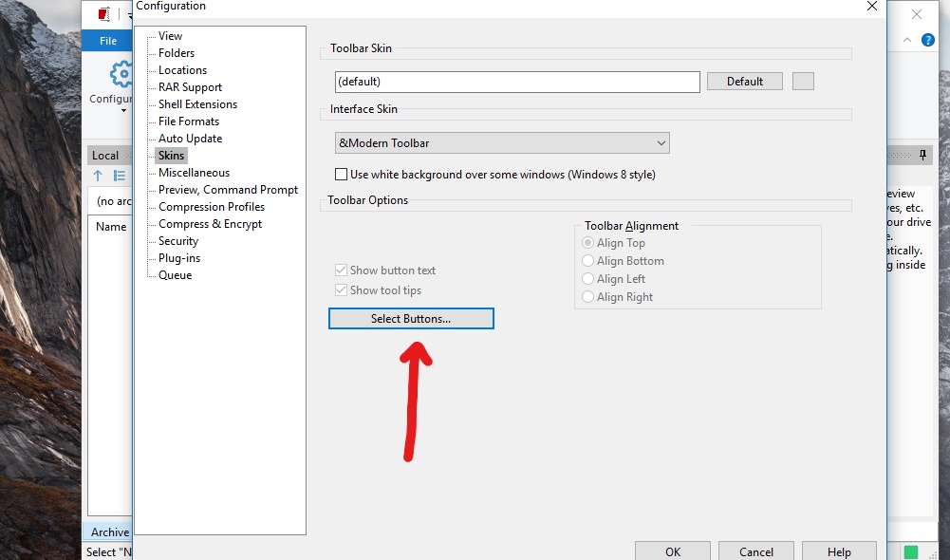Expand the Configure dropdown arrow
This screenshot has width=950, height=560.
pos(123,110)
